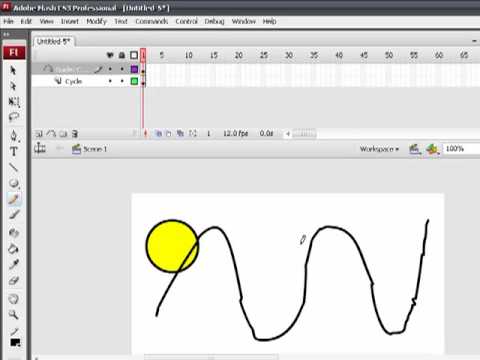Open the Insert menu

pos(70,21)
